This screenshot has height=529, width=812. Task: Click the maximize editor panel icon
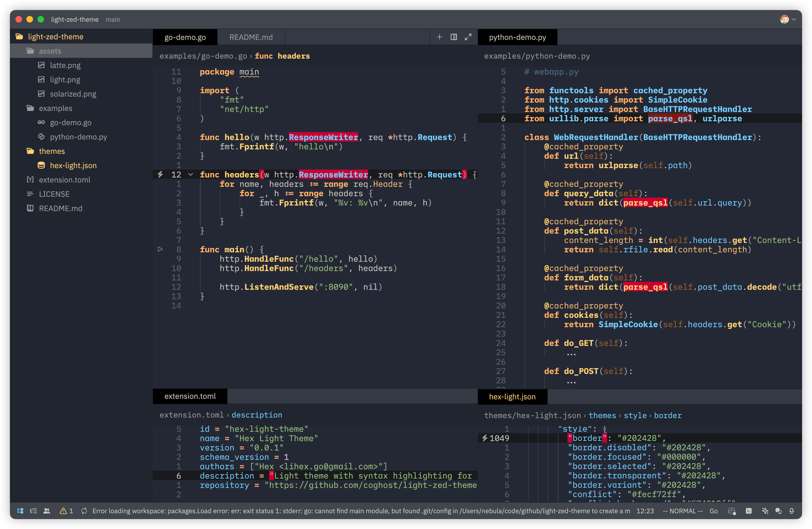[x=468, y=37]
